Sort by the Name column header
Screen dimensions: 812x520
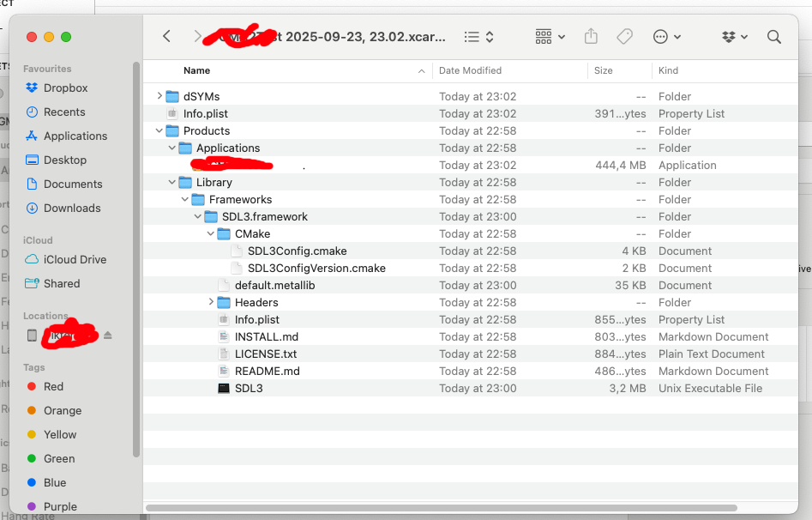[197, 70]
